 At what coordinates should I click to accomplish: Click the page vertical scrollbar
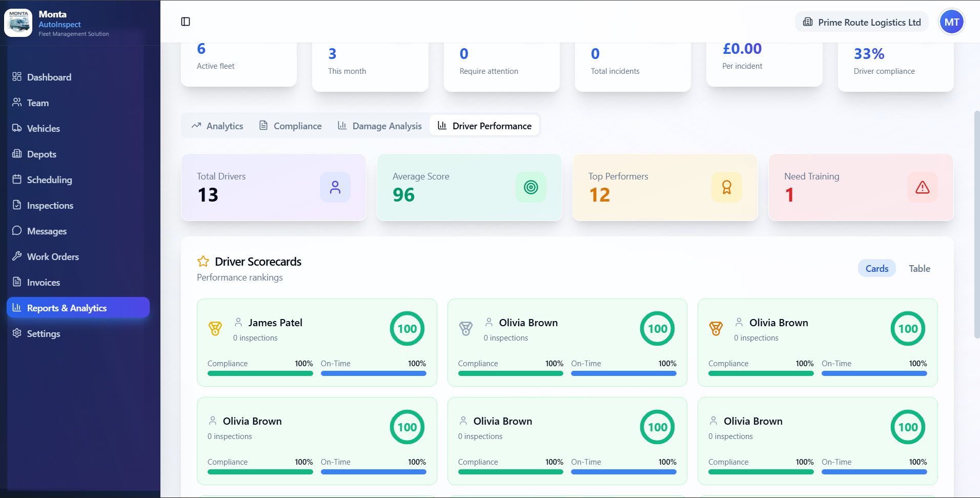tap(976, 225)
